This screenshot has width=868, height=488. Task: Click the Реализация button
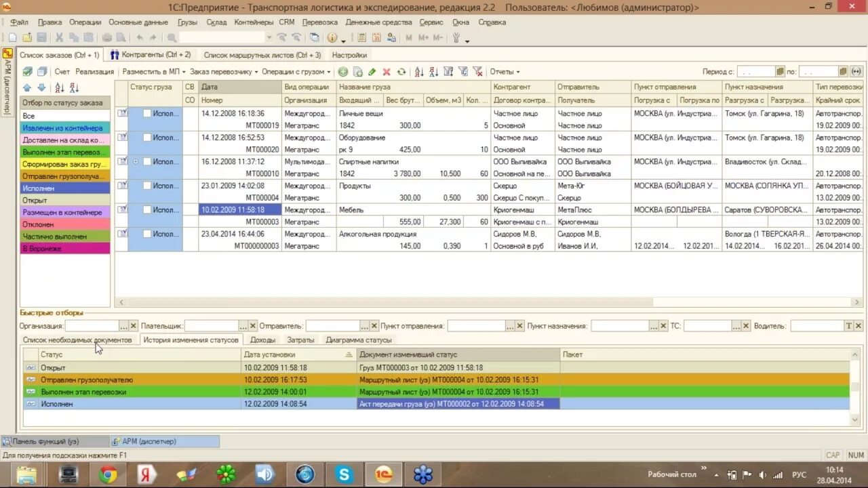[x=95, y=72]
